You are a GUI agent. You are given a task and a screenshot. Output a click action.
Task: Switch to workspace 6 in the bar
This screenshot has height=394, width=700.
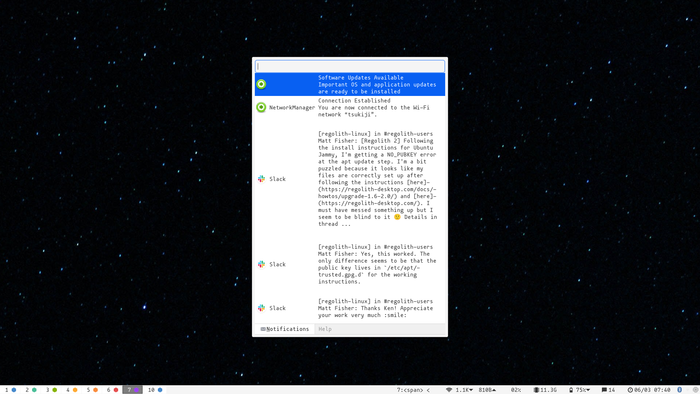pyautogui.click(x=112, y=390)
